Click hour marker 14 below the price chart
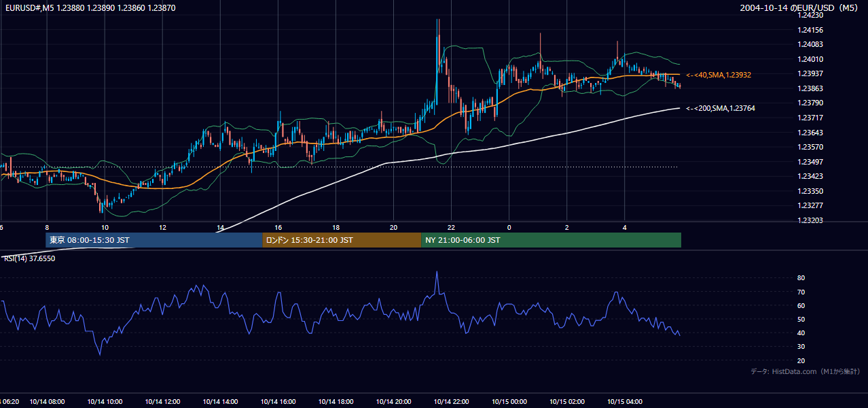This screenshot has width=868, height=408. (x=220, y=227)
